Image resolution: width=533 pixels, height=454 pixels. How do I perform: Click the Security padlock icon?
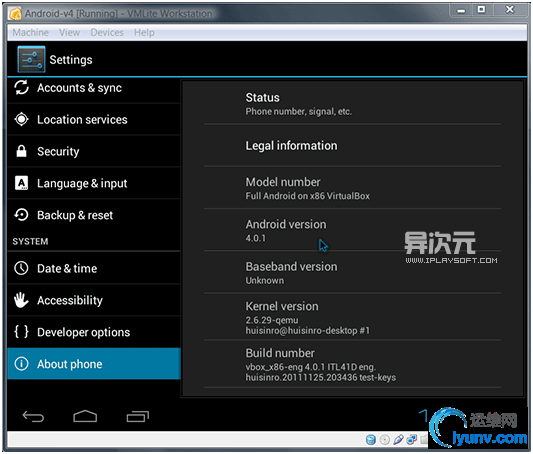click(x=21, y=151)
